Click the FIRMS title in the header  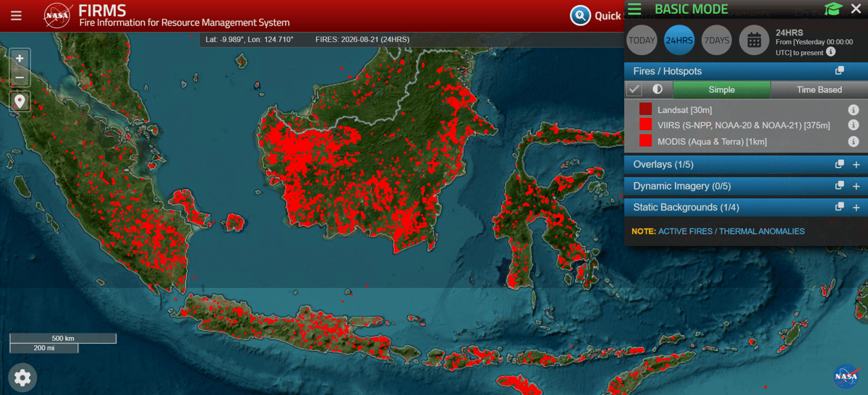click(x=102, y=10)
